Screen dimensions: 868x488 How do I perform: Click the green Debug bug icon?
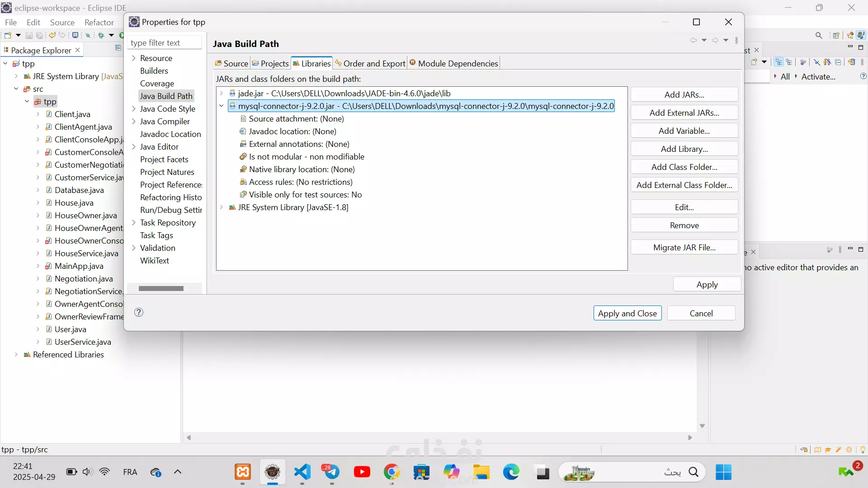101,35
